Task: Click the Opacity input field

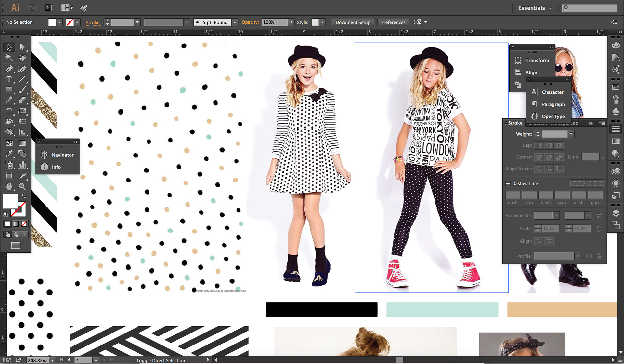Action: [274, 22]
